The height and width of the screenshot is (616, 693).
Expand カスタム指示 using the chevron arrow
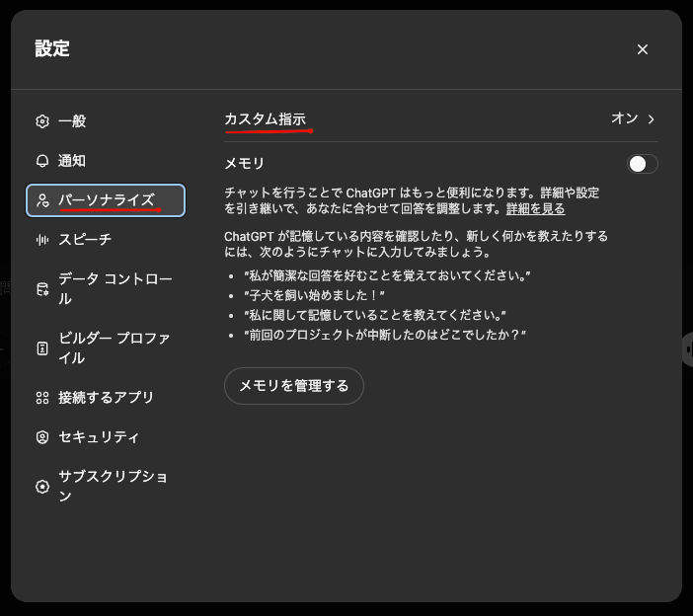[x=651, y=119]
